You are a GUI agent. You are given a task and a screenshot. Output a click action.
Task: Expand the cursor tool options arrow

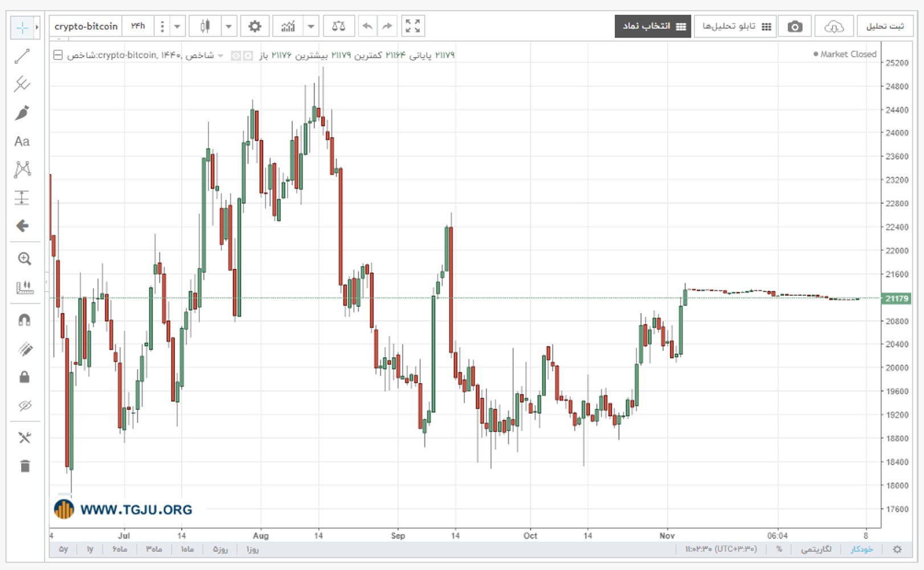point(37,27)
